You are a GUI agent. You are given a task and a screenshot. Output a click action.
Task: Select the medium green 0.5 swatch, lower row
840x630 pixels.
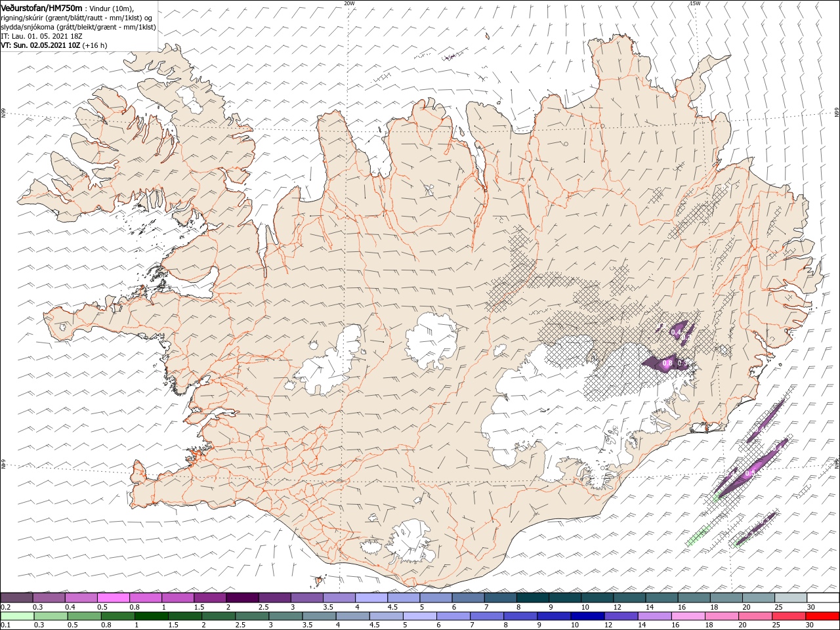[85, 616]
